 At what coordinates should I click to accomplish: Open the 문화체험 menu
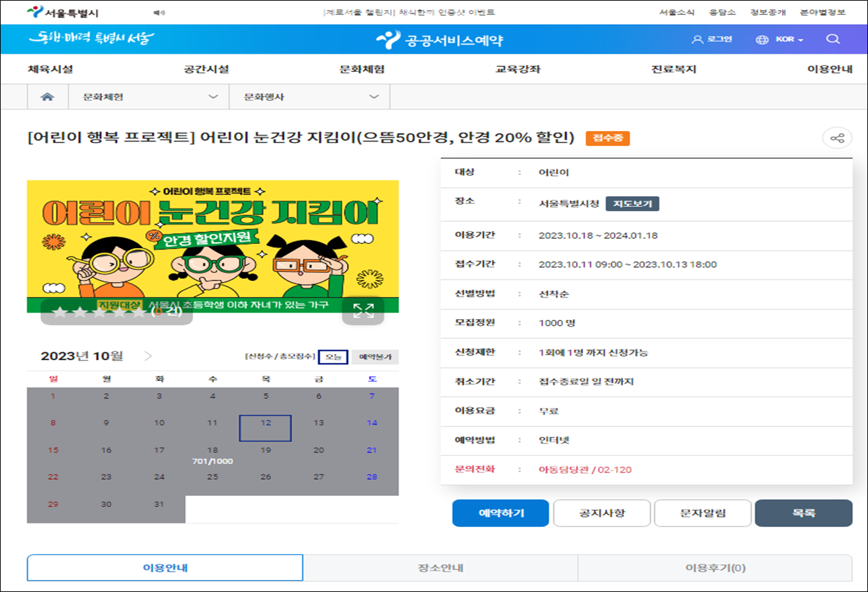pyautogui.click(x=362, y=69)
